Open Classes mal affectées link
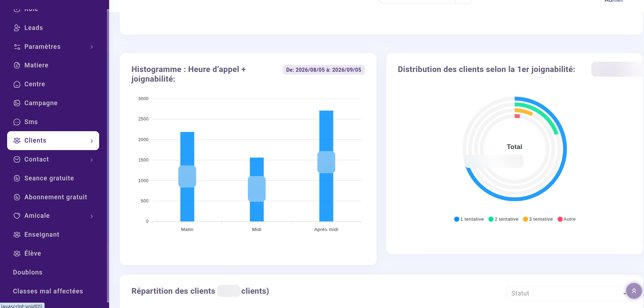The image size is (644, 308). pyautogui.click(x=48, y=291)
